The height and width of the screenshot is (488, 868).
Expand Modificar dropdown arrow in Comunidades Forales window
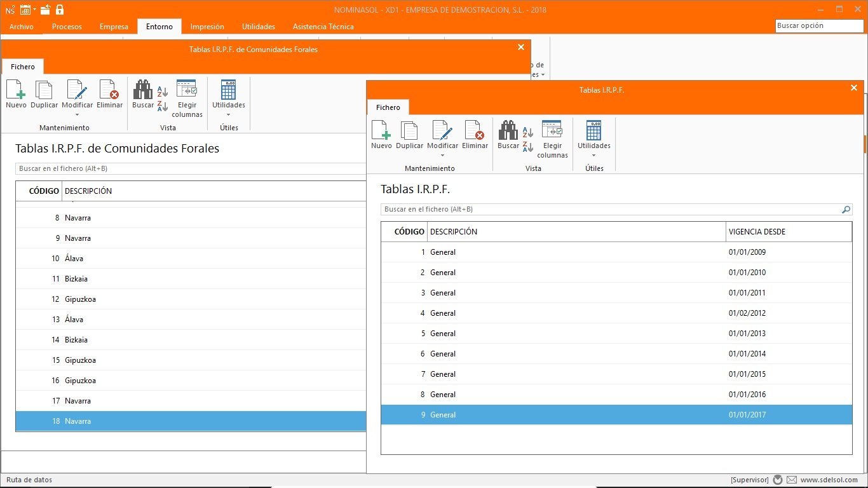[77, 115]
